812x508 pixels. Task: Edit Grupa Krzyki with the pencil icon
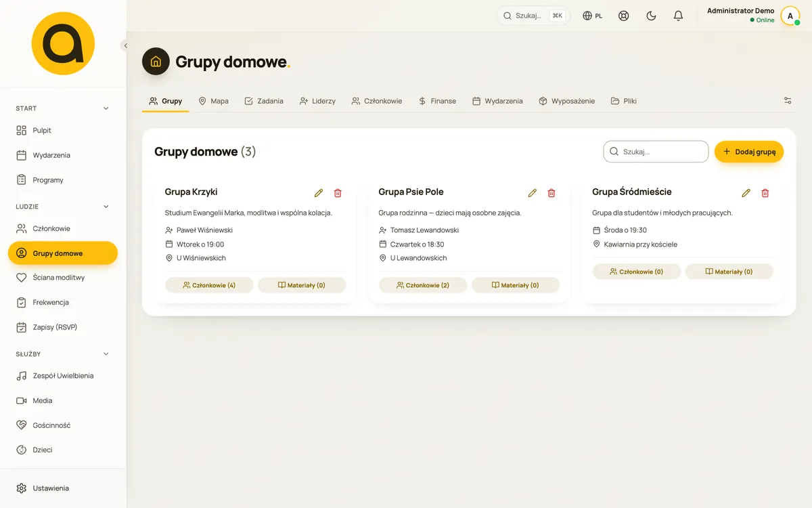319,193
